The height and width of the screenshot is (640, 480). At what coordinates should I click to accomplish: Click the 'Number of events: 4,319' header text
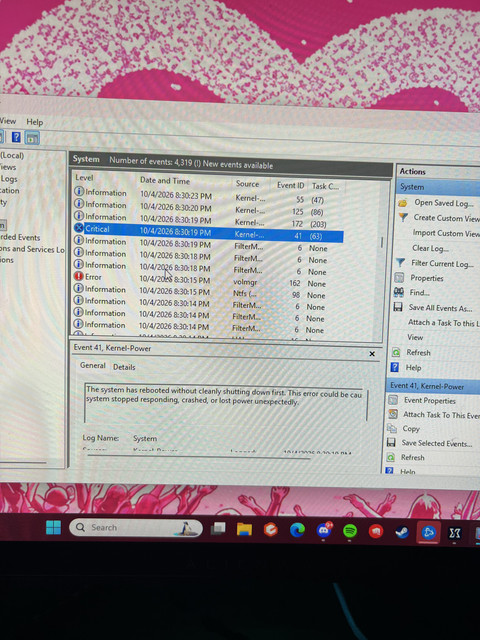[151, 162]
